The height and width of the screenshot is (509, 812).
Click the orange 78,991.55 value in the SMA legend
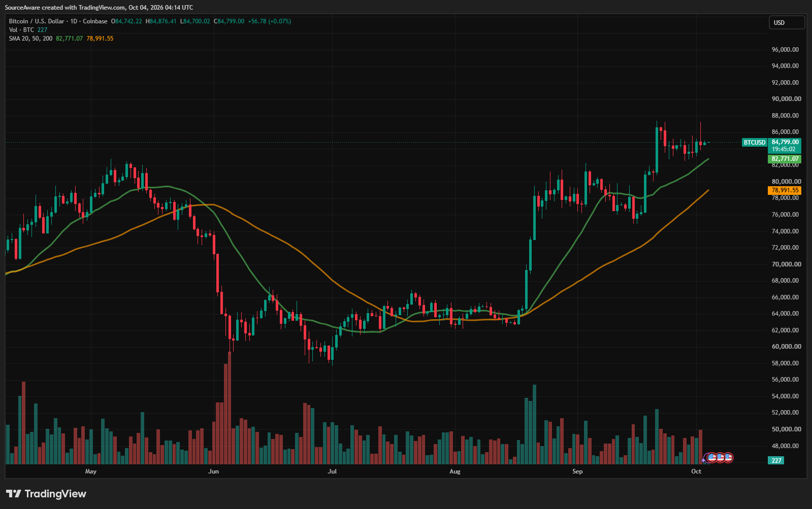(100, 39)
